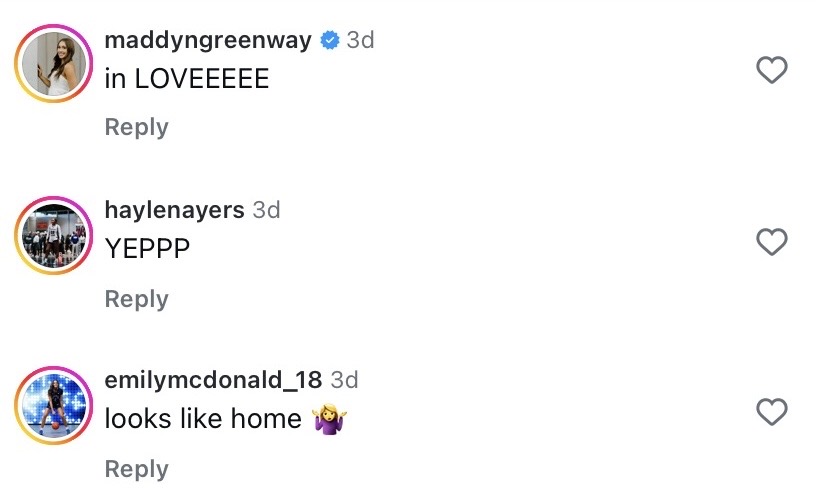The width and height of the screenshot is (818, 498).
Task: Open emilymcdonald_18's profile picture
Action: pos(52,406)
